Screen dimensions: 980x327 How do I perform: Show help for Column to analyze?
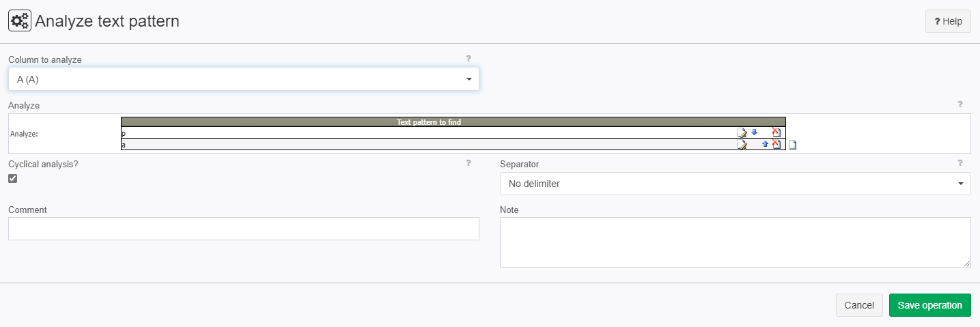pos(468,59)
